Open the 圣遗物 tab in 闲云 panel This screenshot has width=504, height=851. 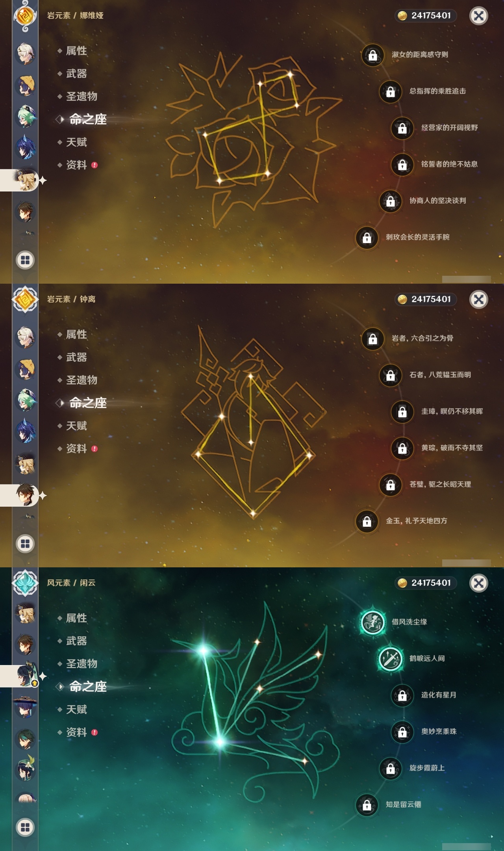[x=82, y=664]
